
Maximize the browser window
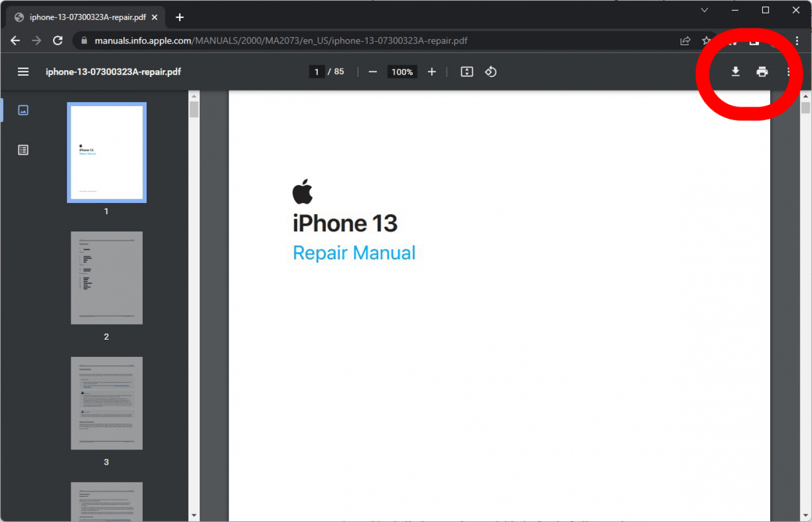tap(766, 10)
